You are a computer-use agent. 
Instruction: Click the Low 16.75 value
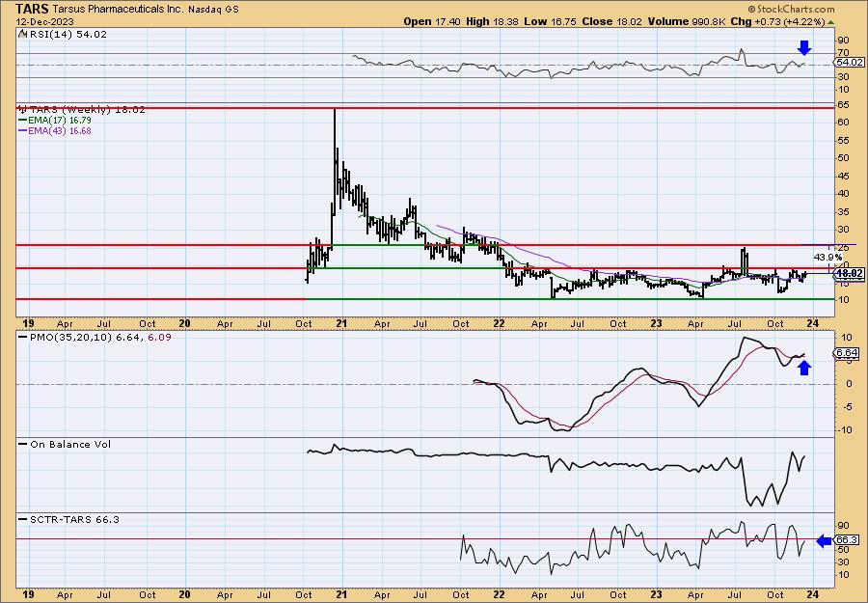point(551,21)
